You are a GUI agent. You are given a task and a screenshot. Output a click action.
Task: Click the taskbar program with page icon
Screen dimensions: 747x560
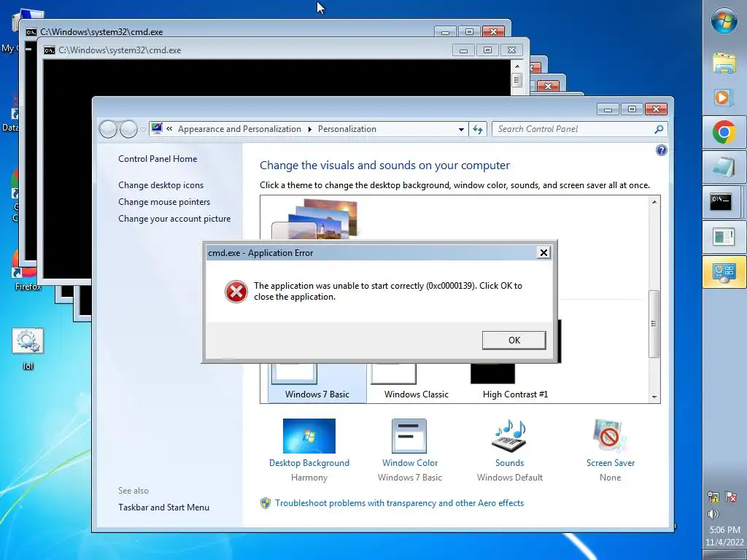point(724,237)
